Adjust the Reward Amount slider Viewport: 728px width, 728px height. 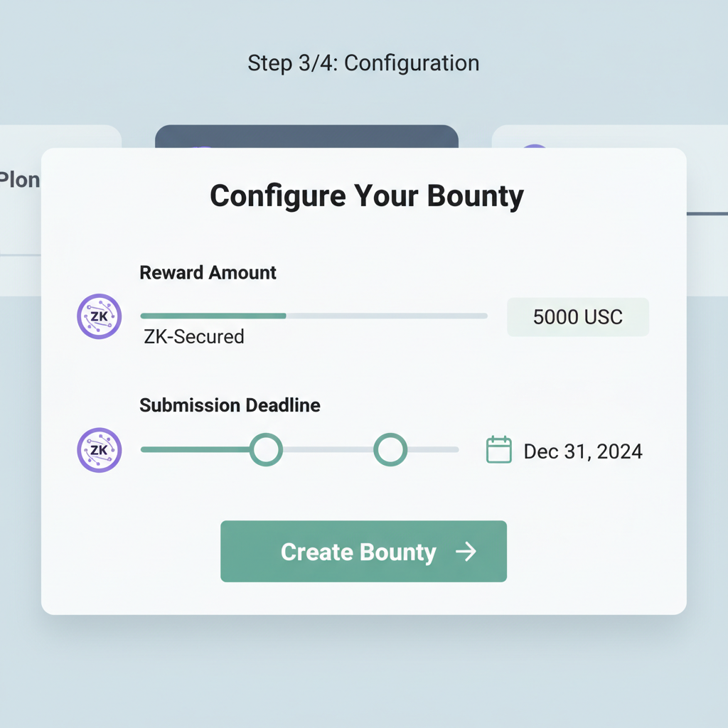point(286,315)
